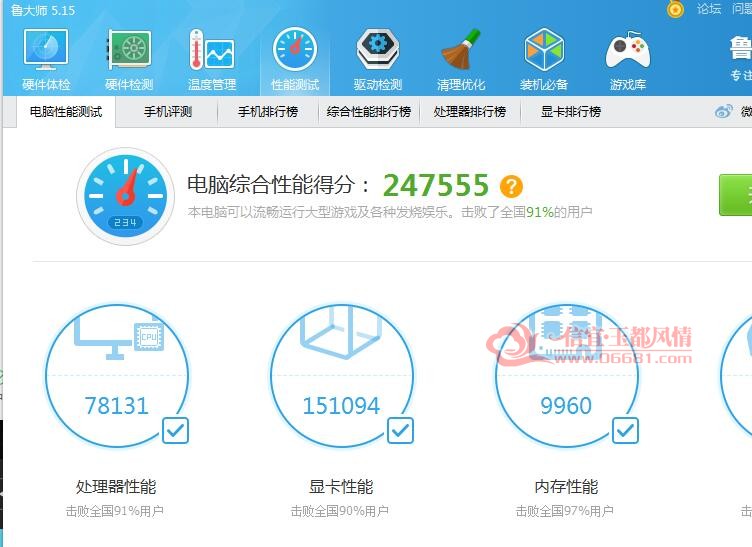The height and width of the screenshot is (547, 752).
Task: Switch to 电脑性能测试 tab
Action: click(66, 112)
